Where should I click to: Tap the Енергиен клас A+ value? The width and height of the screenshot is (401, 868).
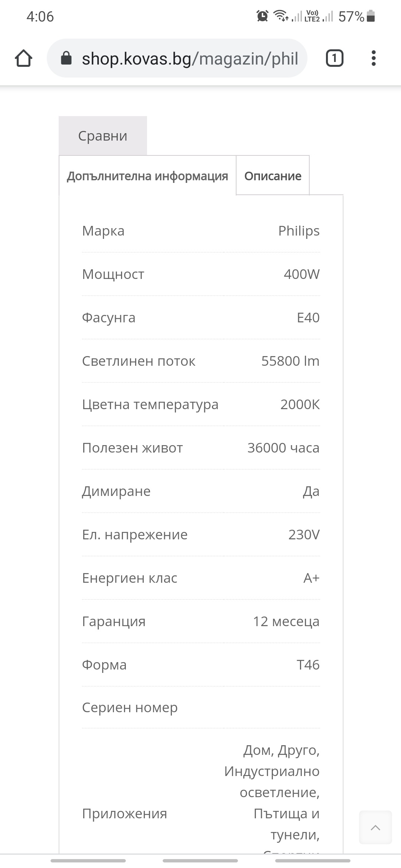[312, 578]
